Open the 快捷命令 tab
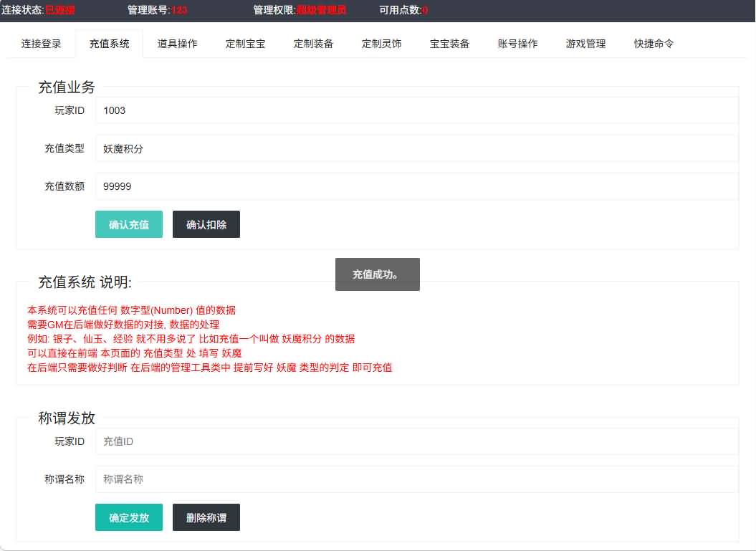Viewport: 756px width, 551px height. point(654,44)
